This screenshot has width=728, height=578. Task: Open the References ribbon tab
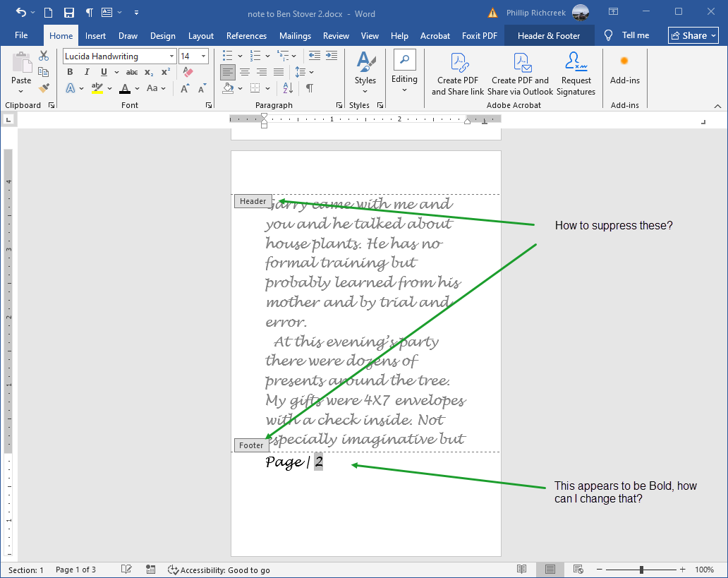[x=246, y=35]
